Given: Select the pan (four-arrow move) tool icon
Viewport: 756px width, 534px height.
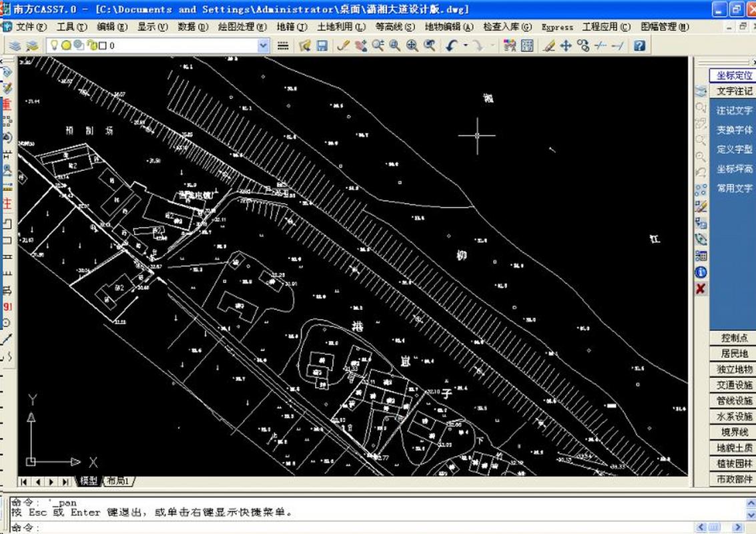Looking at the screenshot, I should coord(566,45).
